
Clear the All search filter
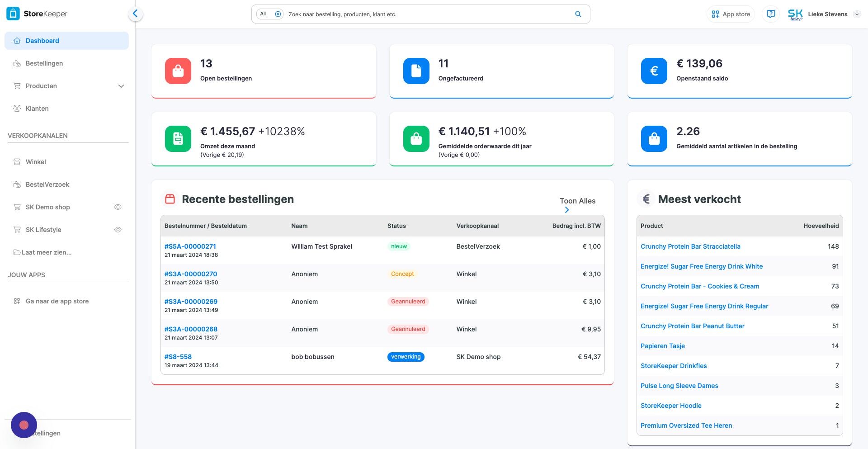coord(278,14)
